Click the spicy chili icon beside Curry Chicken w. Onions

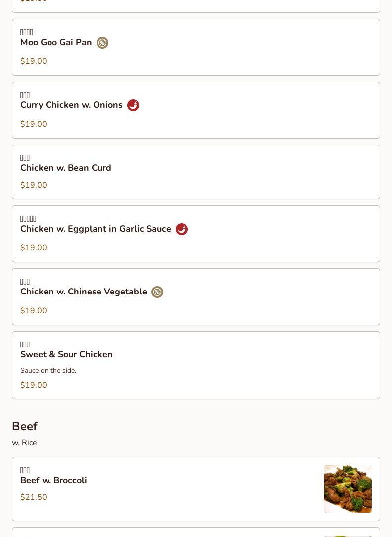(133, 105)
